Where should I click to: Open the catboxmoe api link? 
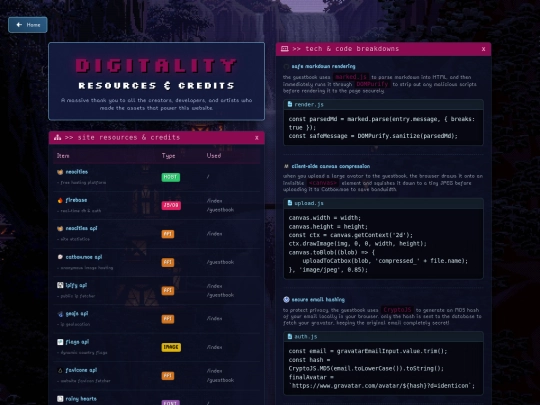click(x=84, y=257)
